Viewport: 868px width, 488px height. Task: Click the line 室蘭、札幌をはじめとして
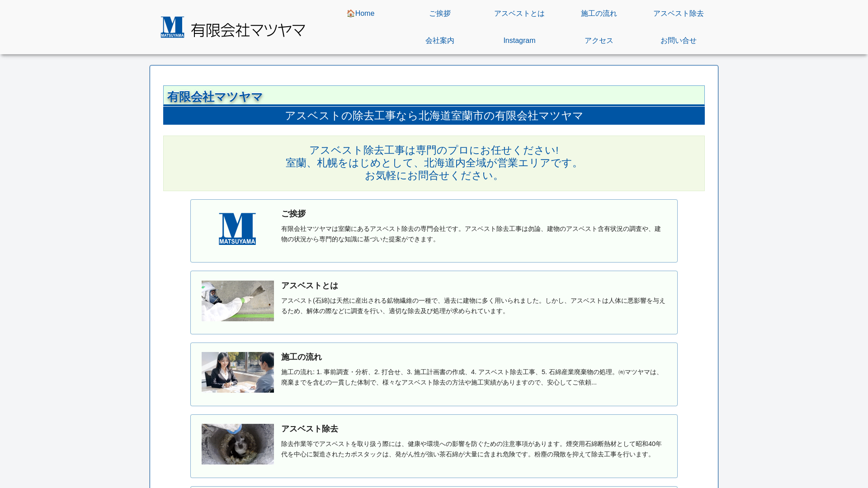coord(434,163)
